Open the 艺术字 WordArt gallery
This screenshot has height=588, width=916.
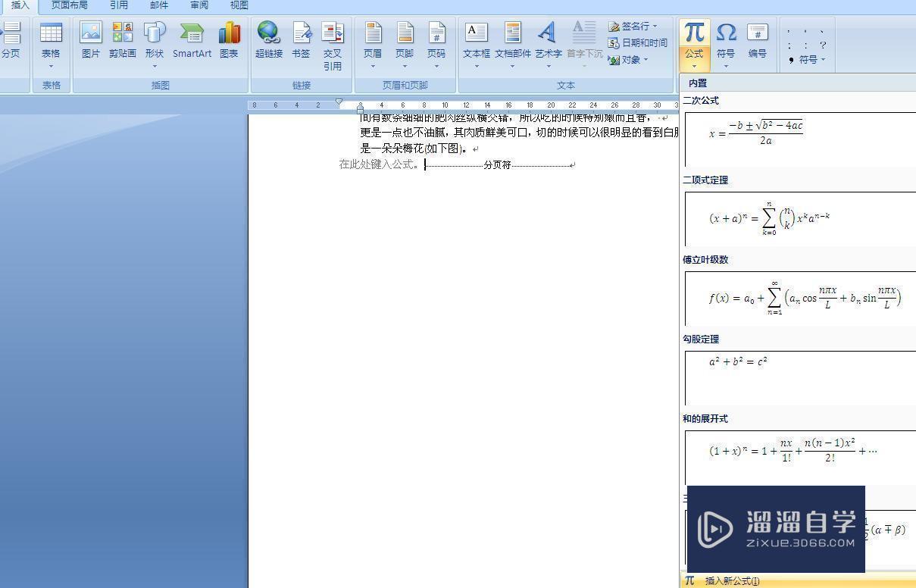pyautogui.click(x=547, y=39)
